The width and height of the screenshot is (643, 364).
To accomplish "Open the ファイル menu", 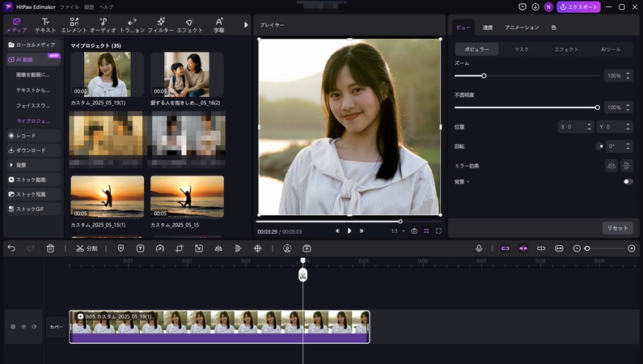I will click(69, 6).
